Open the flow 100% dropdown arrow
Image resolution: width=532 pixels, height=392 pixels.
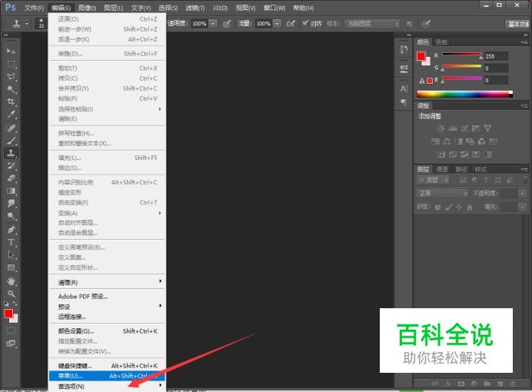[x=278, y=23]
